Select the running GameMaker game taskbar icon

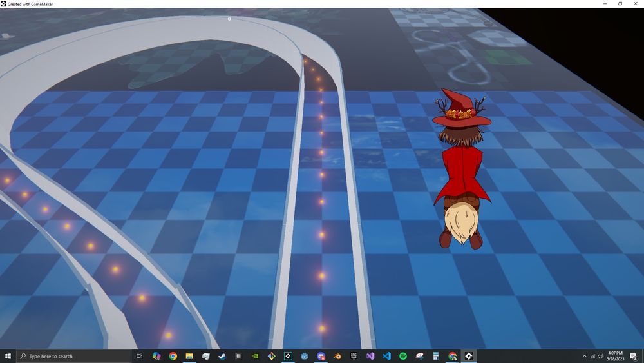[x=469, y=356]
